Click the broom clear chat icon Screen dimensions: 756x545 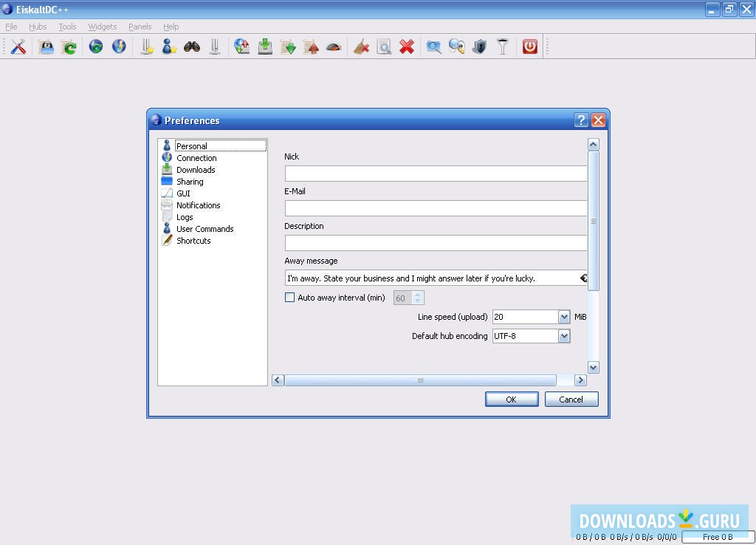pyautogui.click(x=360, y=47)
